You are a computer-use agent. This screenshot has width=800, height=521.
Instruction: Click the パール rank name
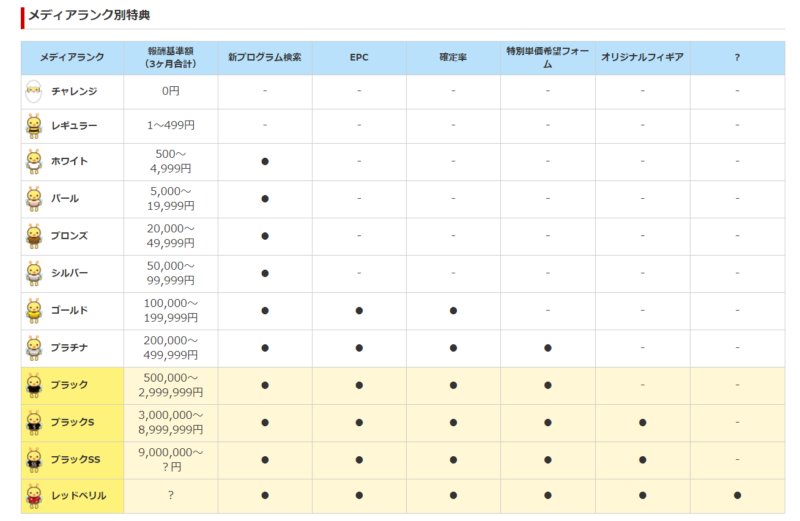(x=65, y=199)
